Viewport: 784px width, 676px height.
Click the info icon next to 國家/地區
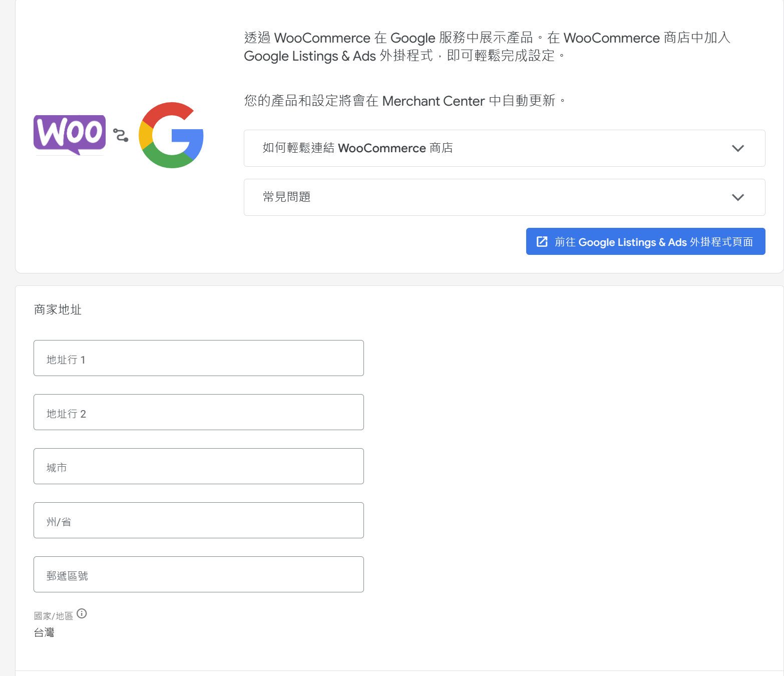click(82, 613)
